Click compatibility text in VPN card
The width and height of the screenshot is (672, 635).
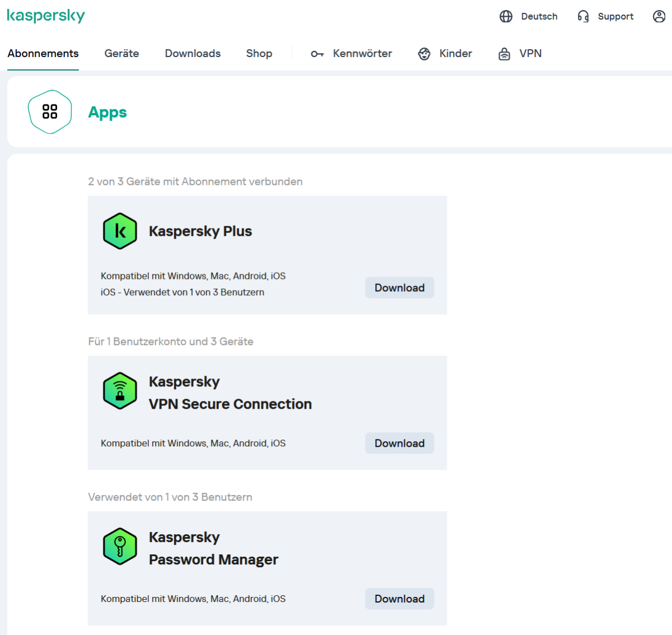pyautogui.click(x=193, y=443)
